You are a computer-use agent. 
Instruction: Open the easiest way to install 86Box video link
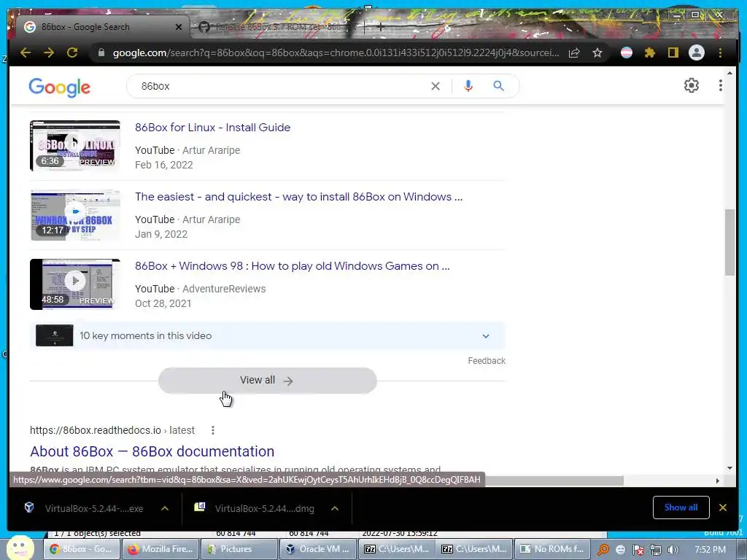tap(298, 197)
